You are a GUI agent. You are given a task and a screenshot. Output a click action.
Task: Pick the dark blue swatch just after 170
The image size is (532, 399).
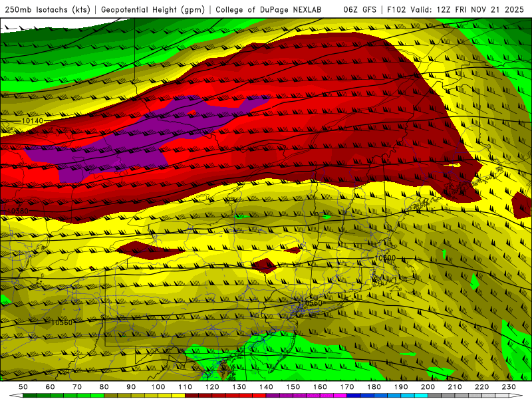point(354,396)
